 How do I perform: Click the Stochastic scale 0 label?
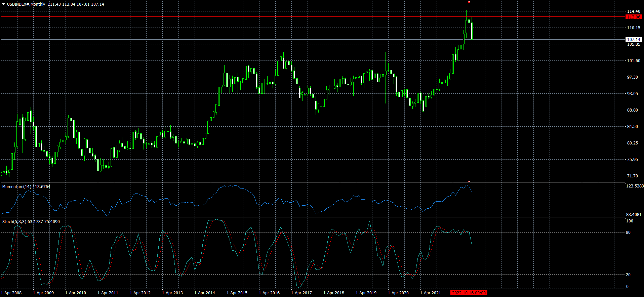[627, 287]
